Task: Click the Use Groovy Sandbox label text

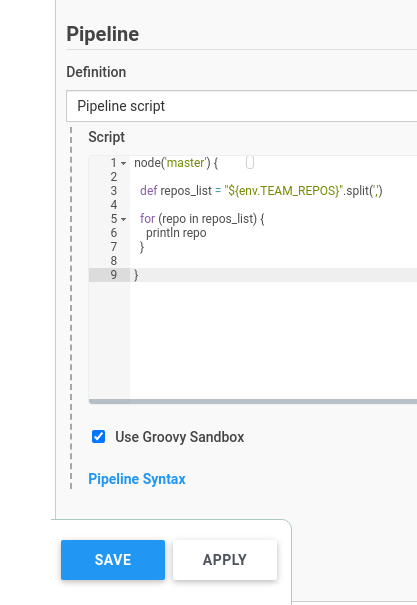Action: pos(179,437)
